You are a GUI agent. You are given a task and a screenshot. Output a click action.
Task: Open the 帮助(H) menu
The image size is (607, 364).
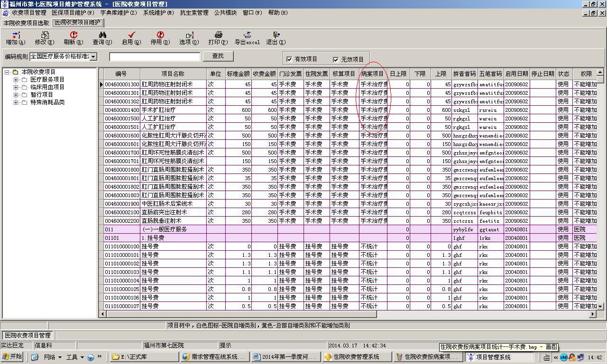(x=278, y=13)
